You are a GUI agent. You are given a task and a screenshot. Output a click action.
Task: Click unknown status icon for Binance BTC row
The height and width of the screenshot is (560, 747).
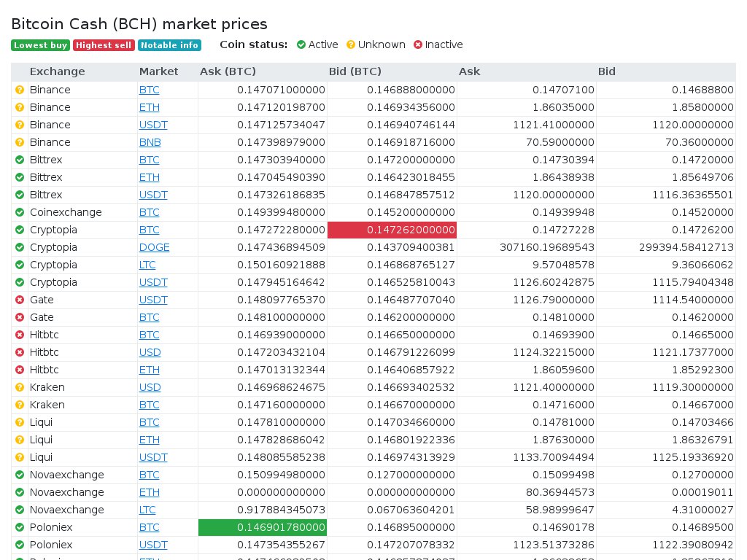tap(20, 90)
